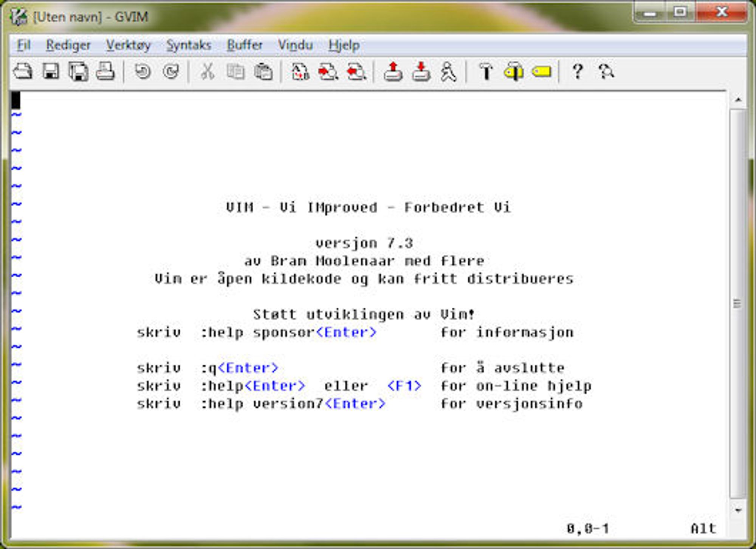756x549 pixels.
Task: Click the Build tags icon
Action: pos(514,71)
